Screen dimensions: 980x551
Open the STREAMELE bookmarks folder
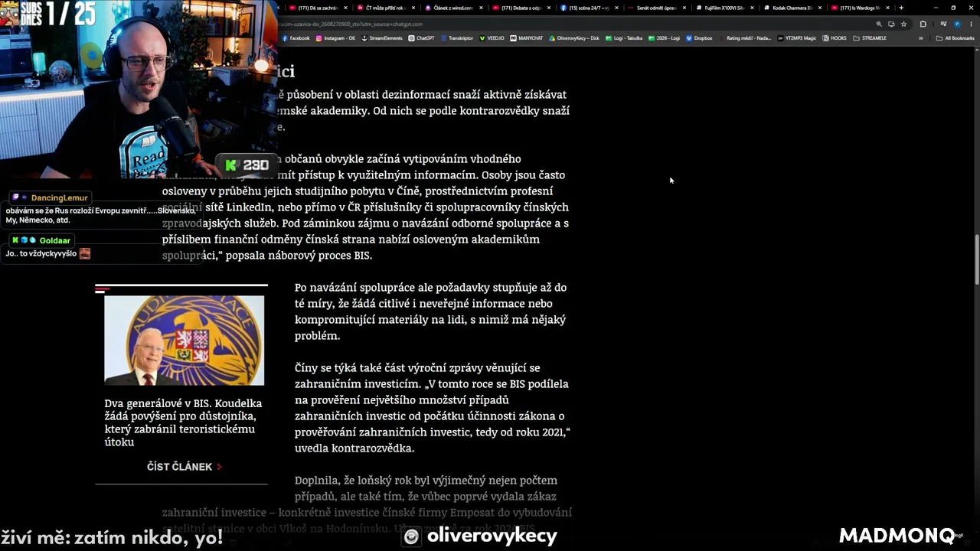[x=870, y=38]
